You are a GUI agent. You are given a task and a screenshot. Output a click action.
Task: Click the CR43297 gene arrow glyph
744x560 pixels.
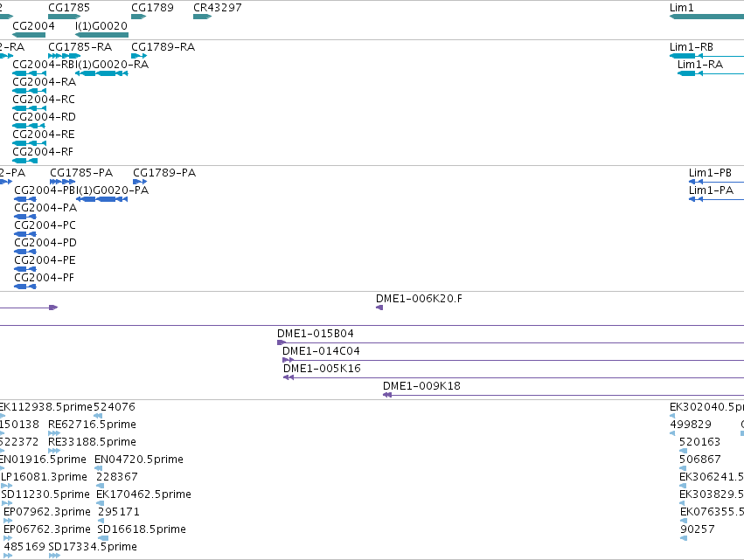202,17
